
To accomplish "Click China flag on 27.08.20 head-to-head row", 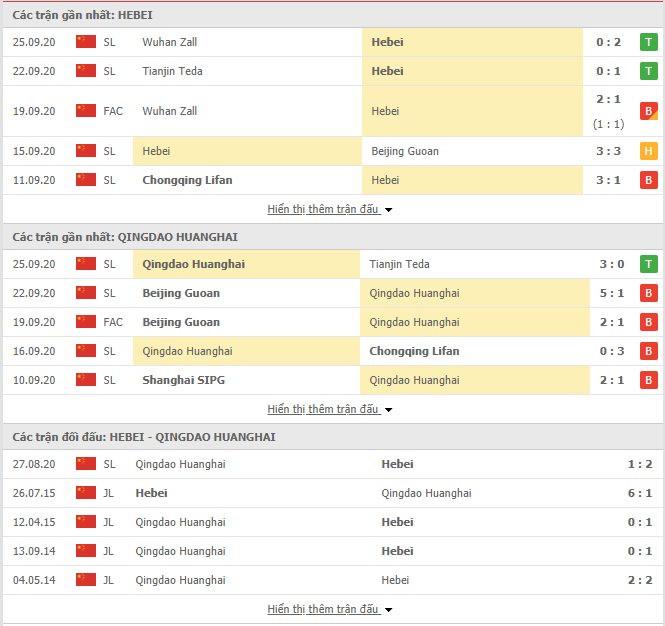I will tap(86, 464).
